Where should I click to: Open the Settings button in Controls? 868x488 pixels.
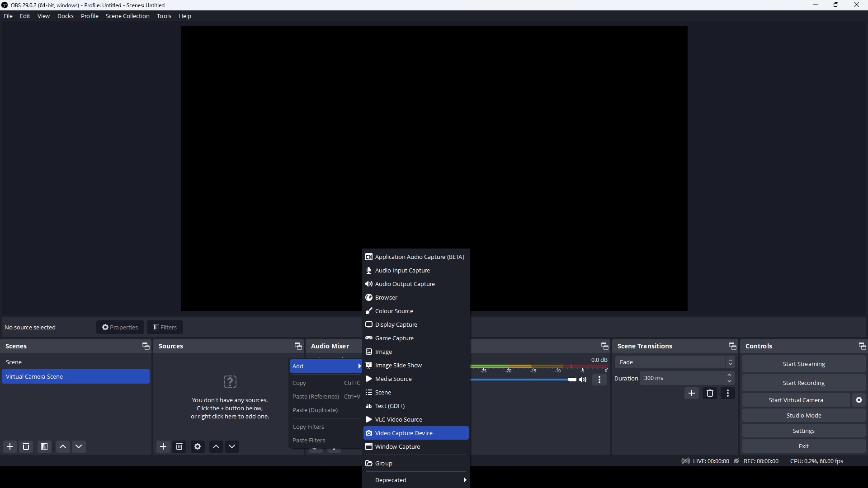(803, 431)
